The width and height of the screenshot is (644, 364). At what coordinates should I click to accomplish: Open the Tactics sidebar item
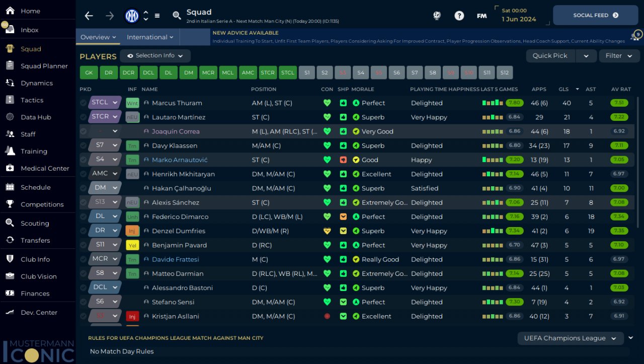32,100
